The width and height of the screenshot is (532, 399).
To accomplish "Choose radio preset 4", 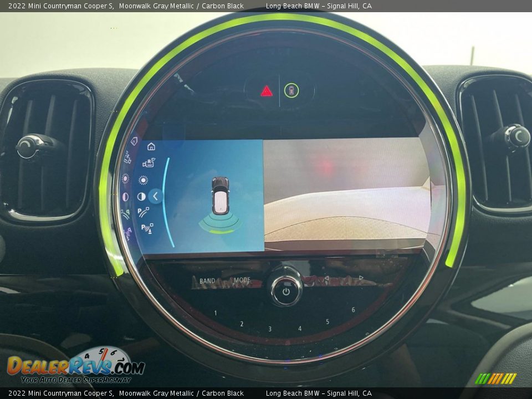I will click(x=300, y=328).
